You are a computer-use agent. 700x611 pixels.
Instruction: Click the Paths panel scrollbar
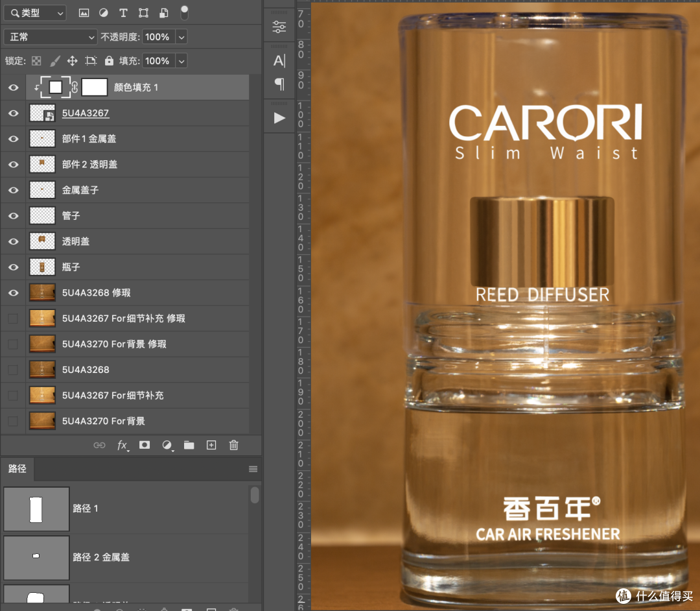pos(255,495)
